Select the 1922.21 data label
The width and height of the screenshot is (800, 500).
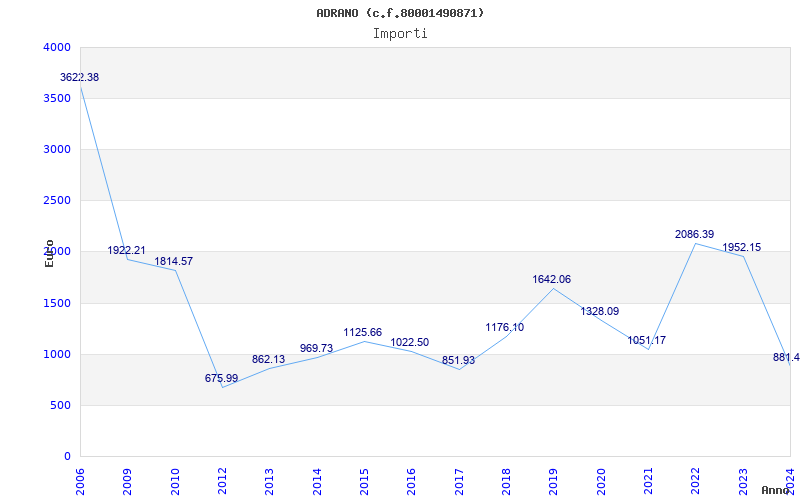click(x=127, y=251)
